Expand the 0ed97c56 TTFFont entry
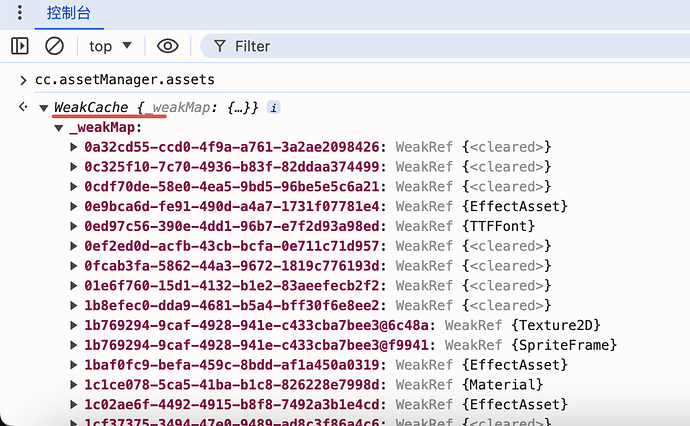This screenshot has width=690, height=426. (x=76, y=226)
